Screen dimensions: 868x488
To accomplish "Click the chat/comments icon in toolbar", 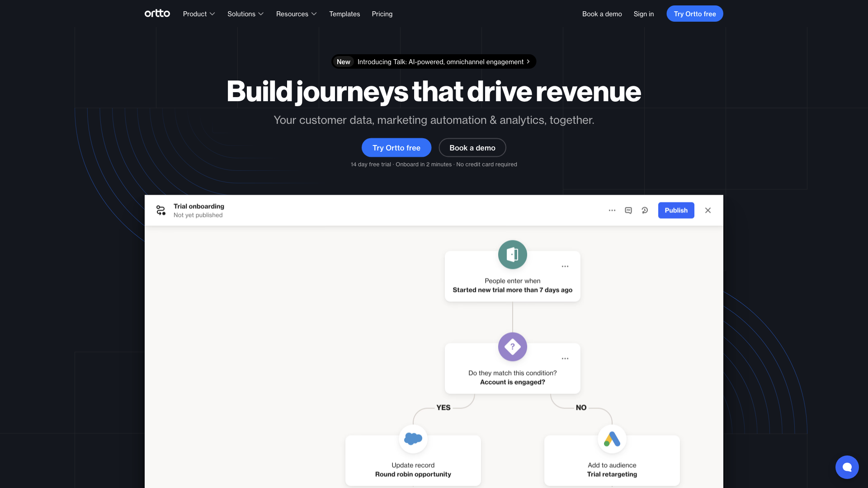I will (x=628, y=210).
